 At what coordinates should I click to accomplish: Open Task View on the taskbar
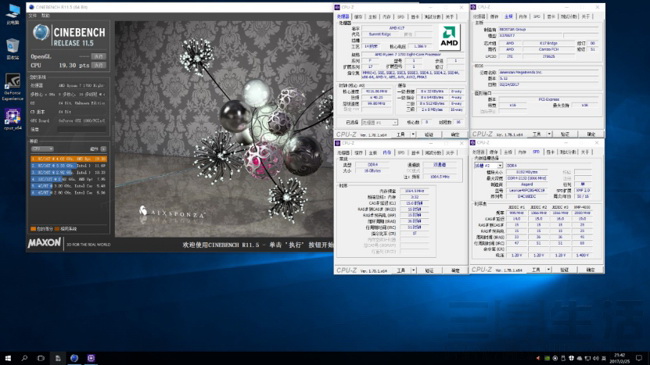[x=41, y=358]
